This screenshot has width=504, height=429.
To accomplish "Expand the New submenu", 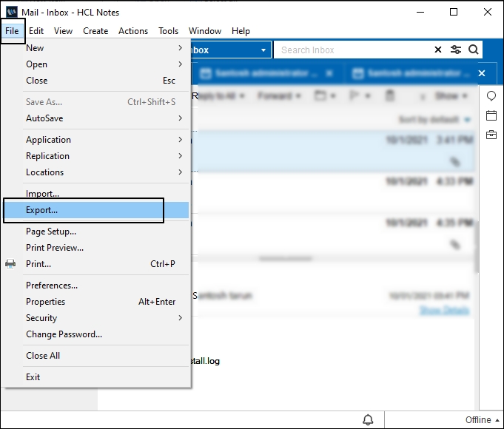I will click(x=106, y=48).
